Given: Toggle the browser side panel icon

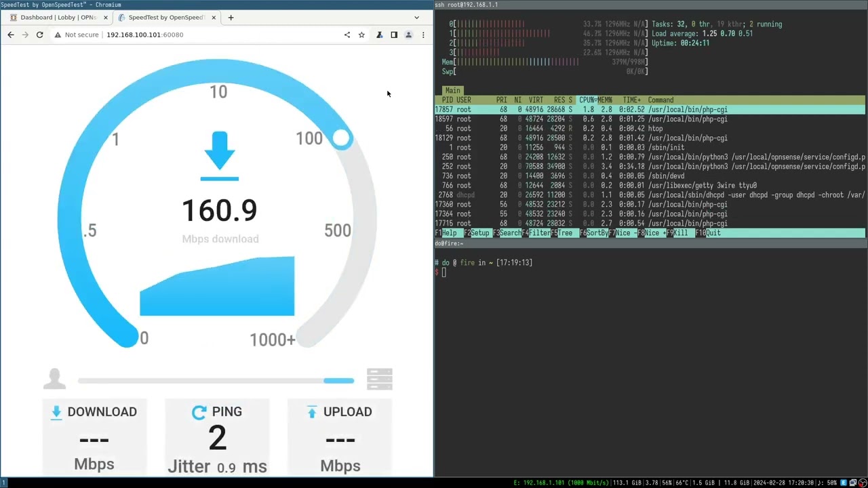Looking at the screenshot, I should point(394,35).
